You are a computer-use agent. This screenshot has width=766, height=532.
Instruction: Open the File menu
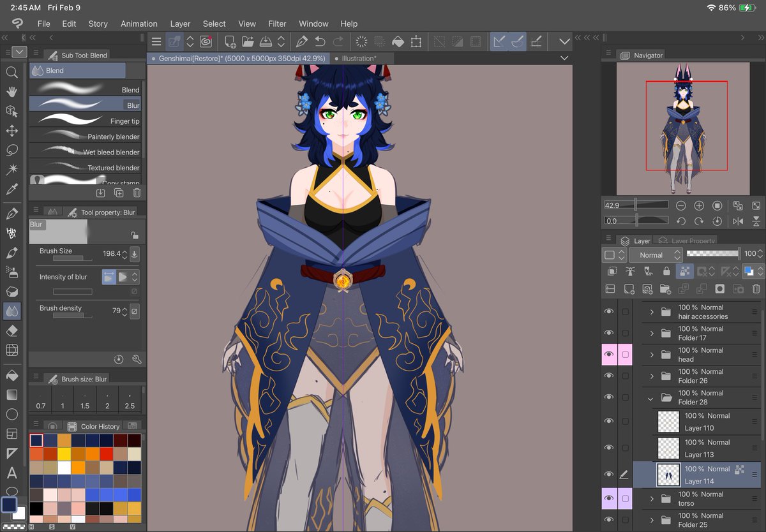coord(43,24)
